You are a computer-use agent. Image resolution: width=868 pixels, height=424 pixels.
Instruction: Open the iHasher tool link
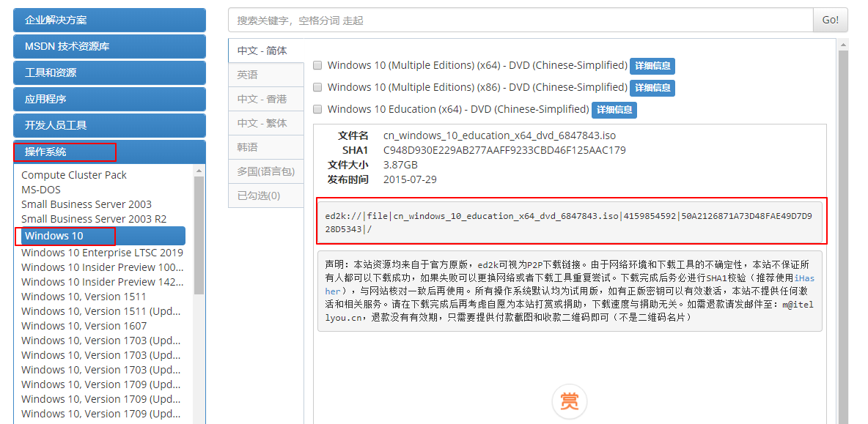pos(804,278)
